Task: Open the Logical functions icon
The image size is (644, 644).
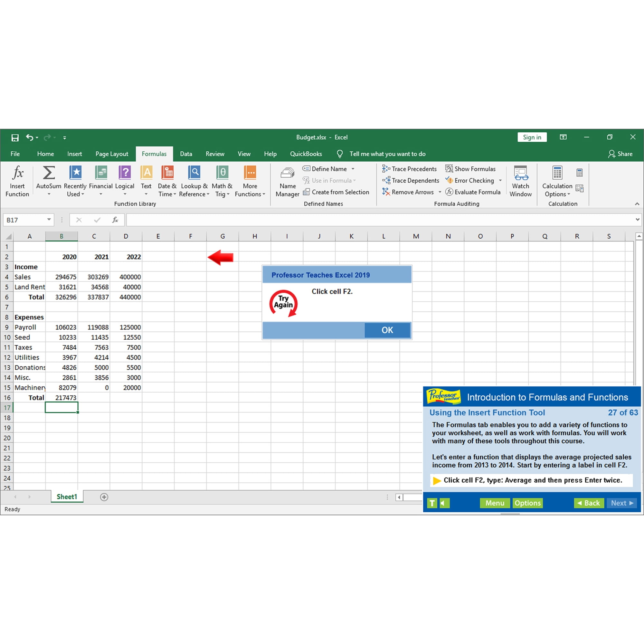Action: point(125,173)
